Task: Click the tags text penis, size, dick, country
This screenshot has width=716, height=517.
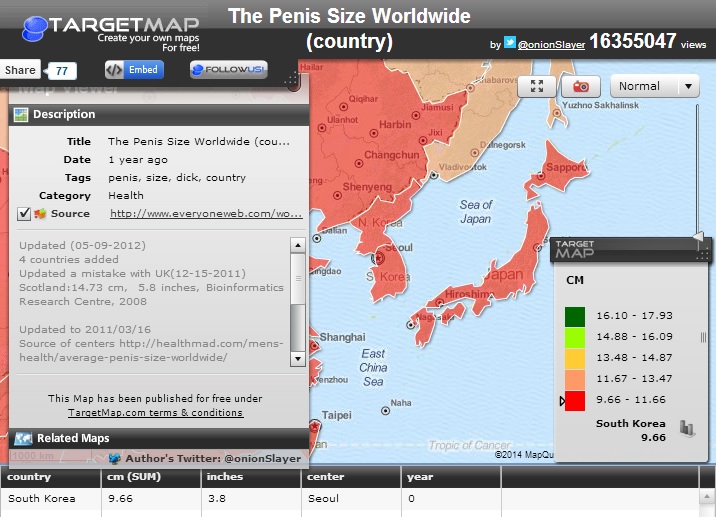Action: point(177,178)
